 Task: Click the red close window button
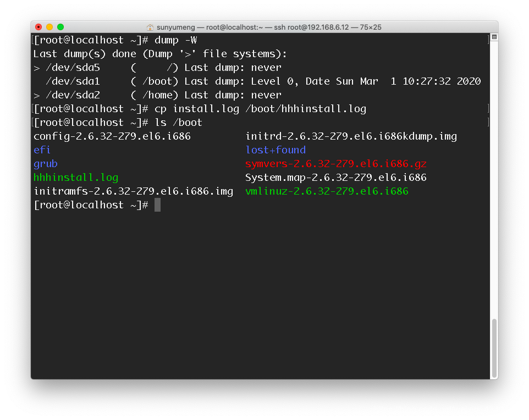[38, 27]
